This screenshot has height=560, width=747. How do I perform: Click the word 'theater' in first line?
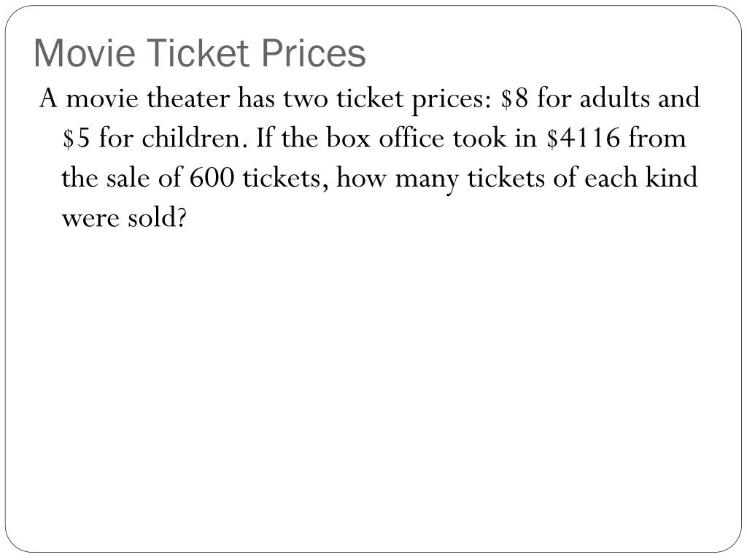tap(188, 98)
